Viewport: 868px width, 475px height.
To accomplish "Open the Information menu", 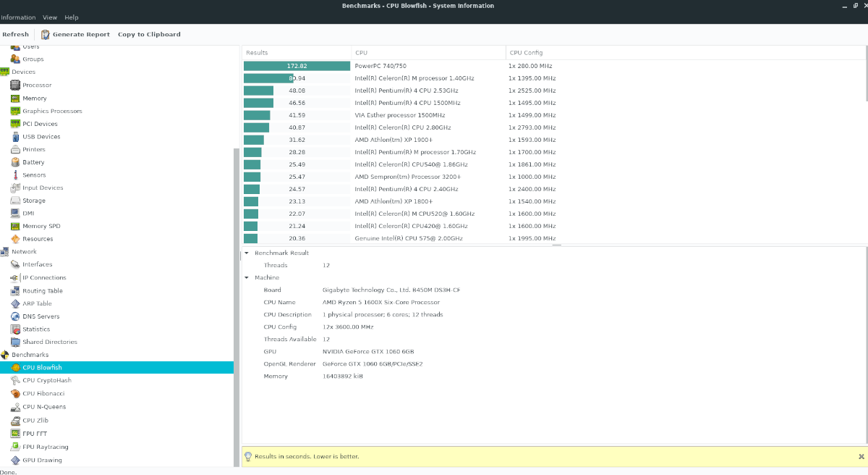I will tap(19, 17).
